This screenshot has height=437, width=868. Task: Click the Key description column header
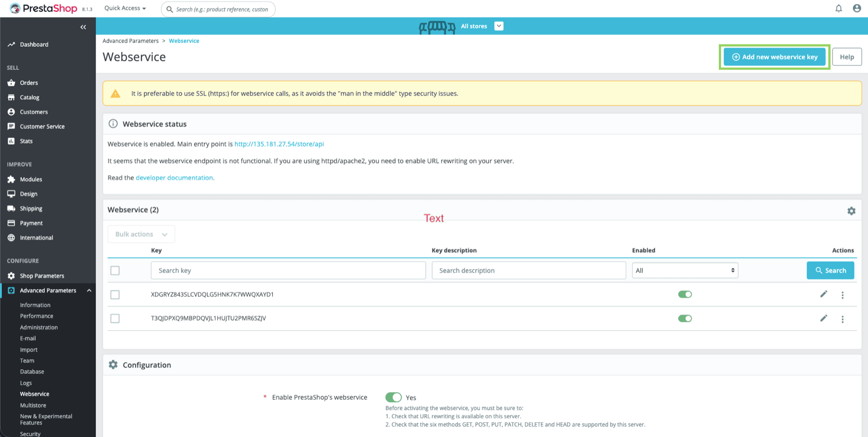tap(454, 250)
